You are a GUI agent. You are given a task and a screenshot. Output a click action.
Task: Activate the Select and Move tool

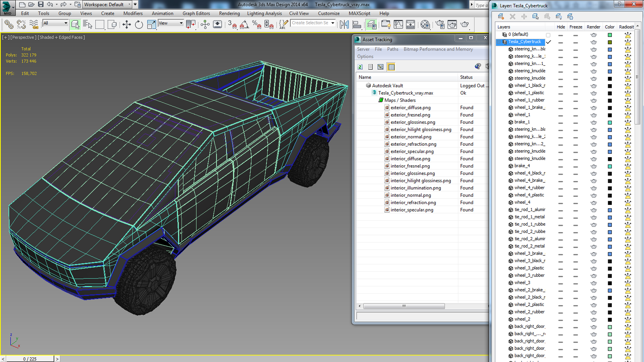click(x=127, y=24)
